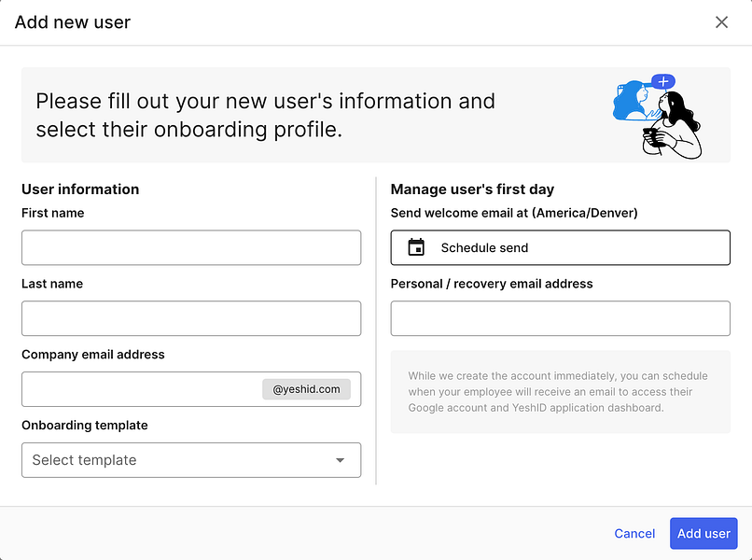Select the Company email address text box
752x560 pixels.
pyautogui.click(x=142, y=389)
